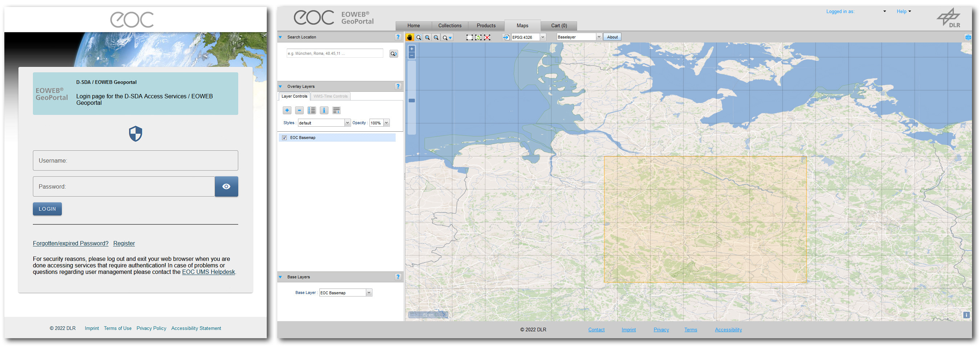Screen dimensions: 980x352
Task: Open the Products tab
Action: pos(486,26)
